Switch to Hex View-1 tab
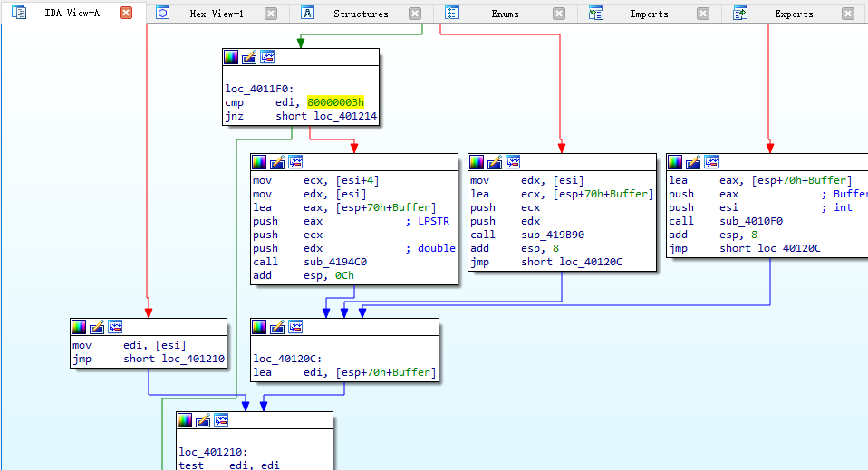 click(216, 14)
